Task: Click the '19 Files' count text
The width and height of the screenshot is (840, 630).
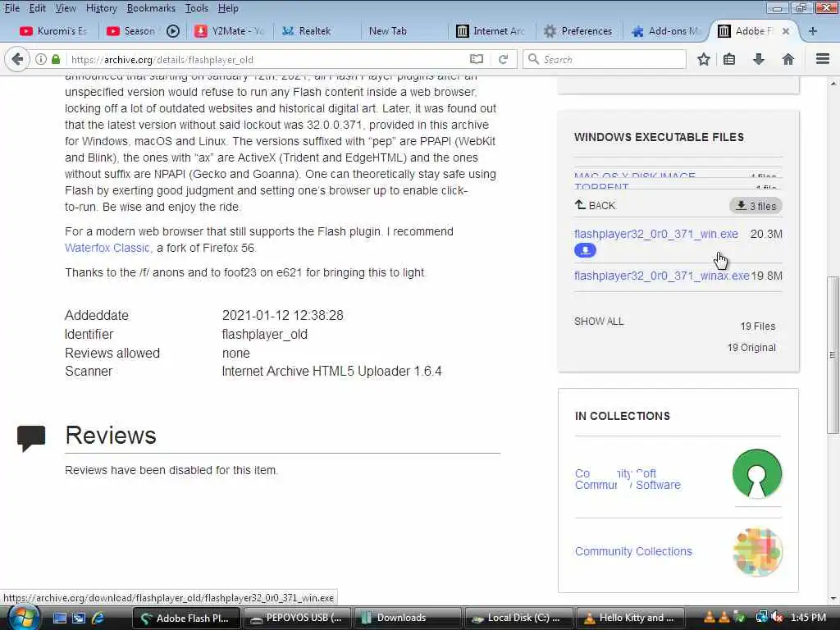Action: pyautogui.click(x=757, y=326)
